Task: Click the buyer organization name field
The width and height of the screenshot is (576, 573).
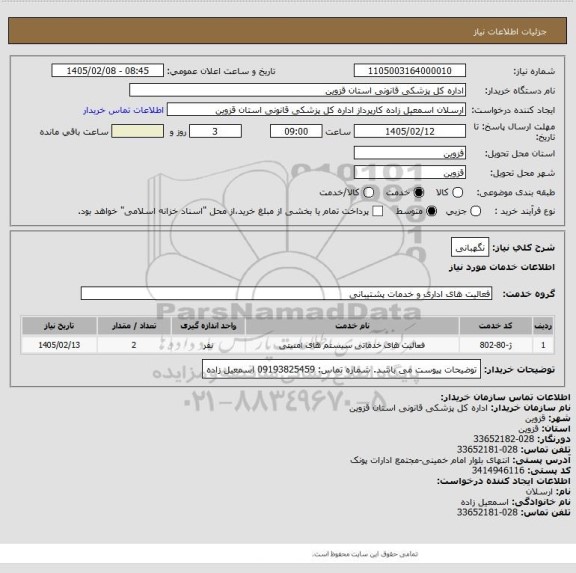Action: [298, 90]
